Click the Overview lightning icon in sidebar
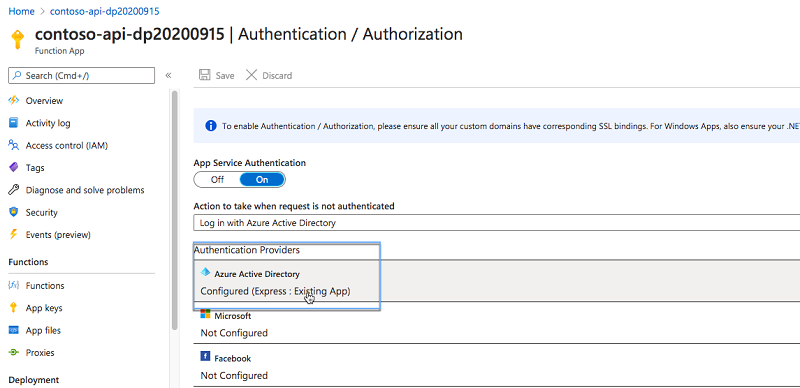Image resolution: width=800 pixels, height=388 pixels. click(x=13, y=101)
